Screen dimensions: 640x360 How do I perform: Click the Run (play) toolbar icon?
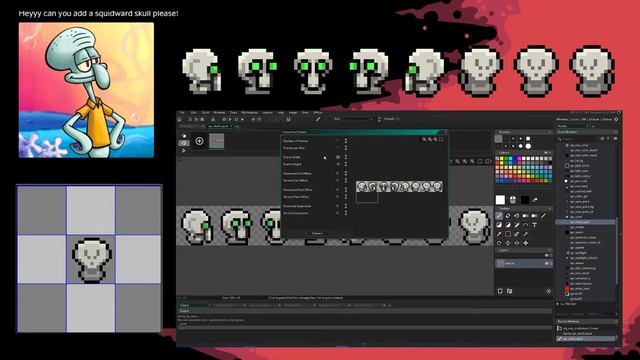230,119
